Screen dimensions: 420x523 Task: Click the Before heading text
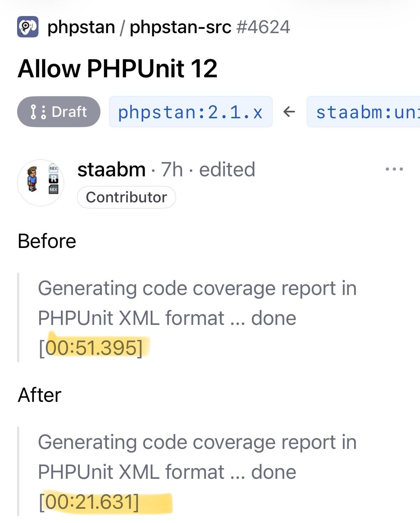click(x=47, y=241)
